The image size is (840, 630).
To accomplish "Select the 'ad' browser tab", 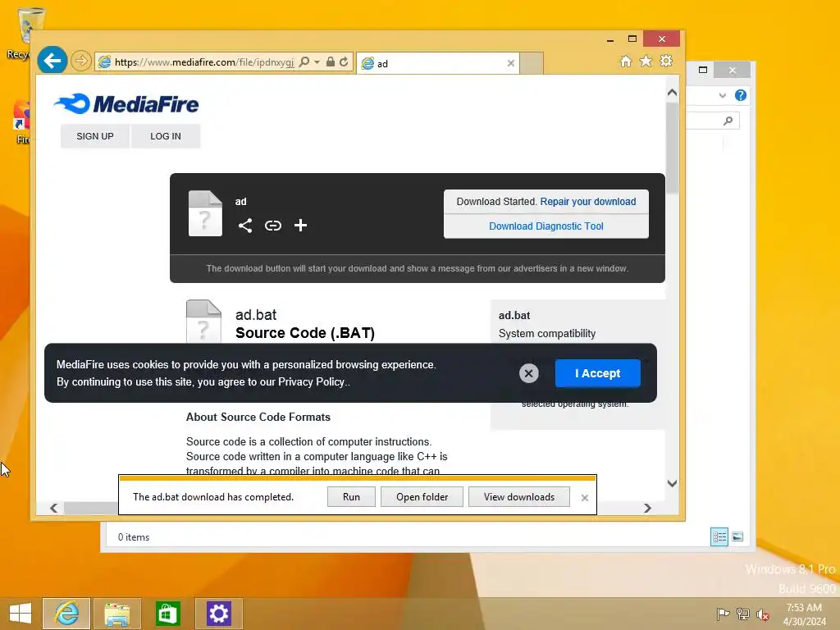I will click(437, 63).
